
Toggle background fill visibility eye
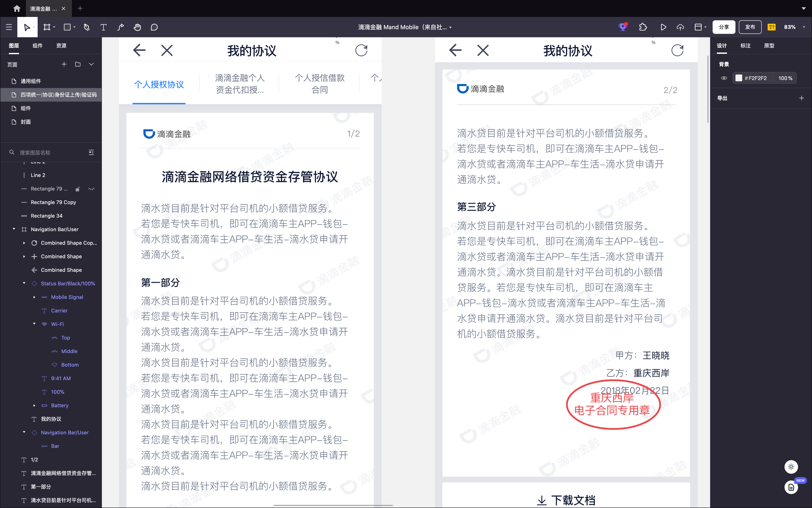[x=724, y=78]
